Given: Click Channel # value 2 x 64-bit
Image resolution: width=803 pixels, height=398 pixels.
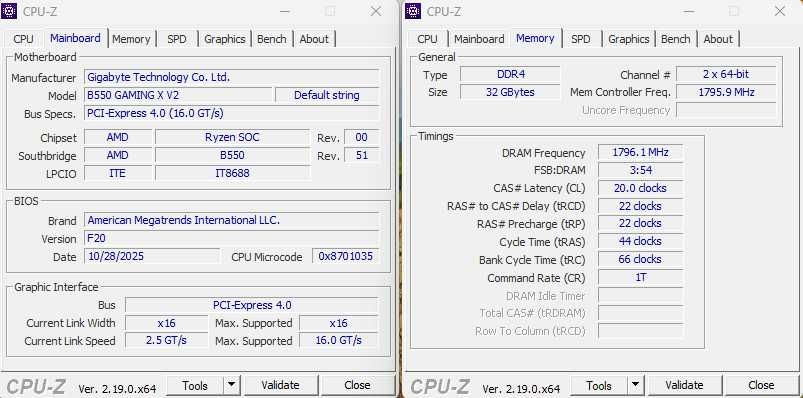Looking at the screenshot, I should coord(726,74).
